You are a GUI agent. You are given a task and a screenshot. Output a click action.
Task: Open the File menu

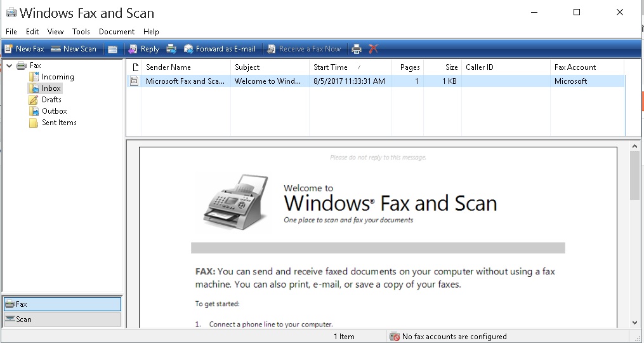[11, 32]
